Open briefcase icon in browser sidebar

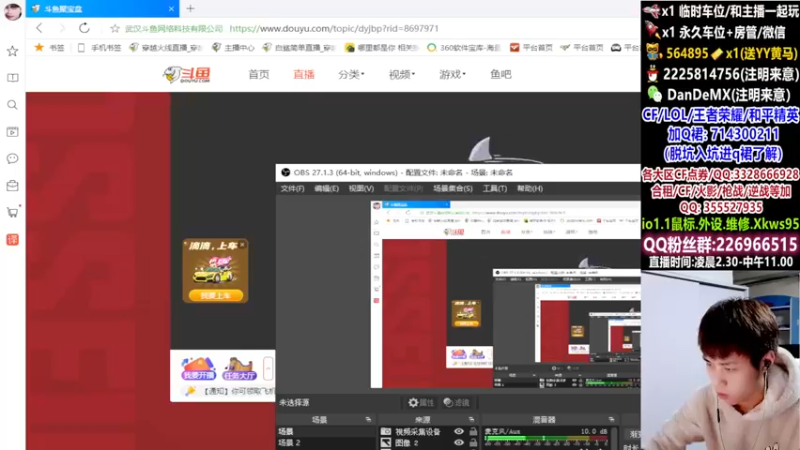(12, 186)
